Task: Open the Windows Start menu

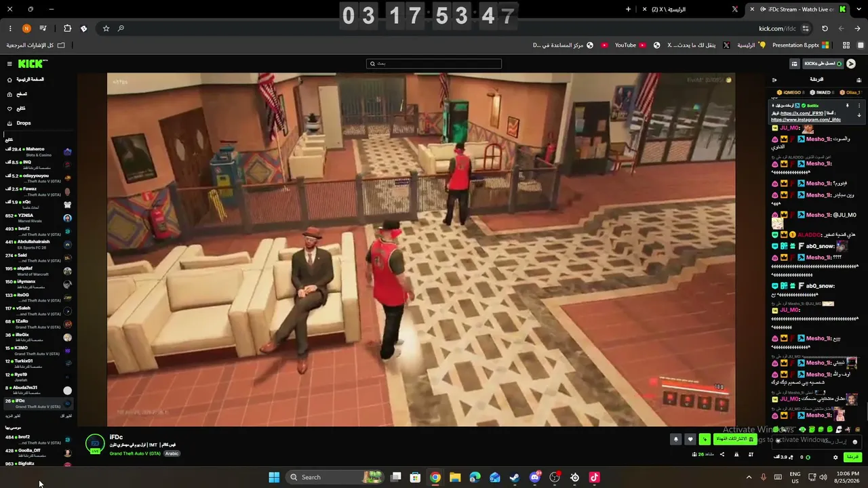Action: point(274,477)
